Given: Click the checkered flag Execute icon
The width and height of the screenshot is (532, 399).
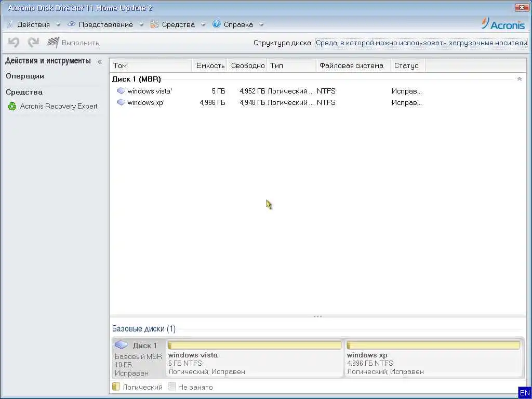Looking at the screenshot, I should point(53,43).
